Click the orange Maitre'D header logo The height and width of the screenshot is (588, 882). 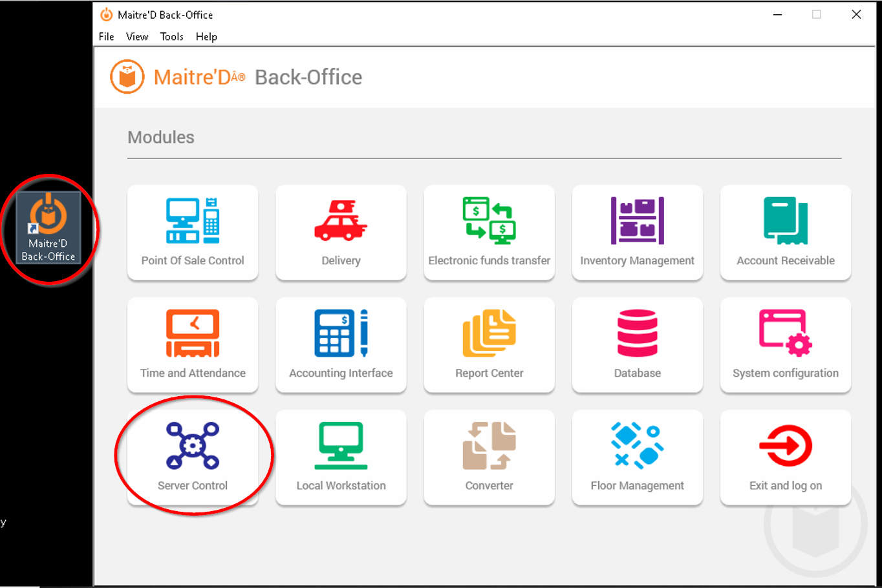pos(127,77)
